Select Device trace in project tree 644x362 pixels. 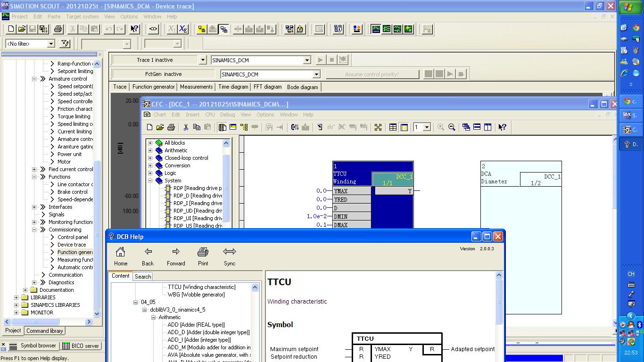pos(72,245)
